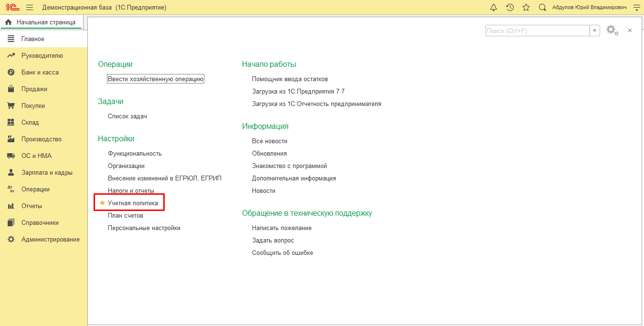This screenshot has width=644, height=326.
Task: Click the Справочники books icon
Action: click(x=11, y=222)
